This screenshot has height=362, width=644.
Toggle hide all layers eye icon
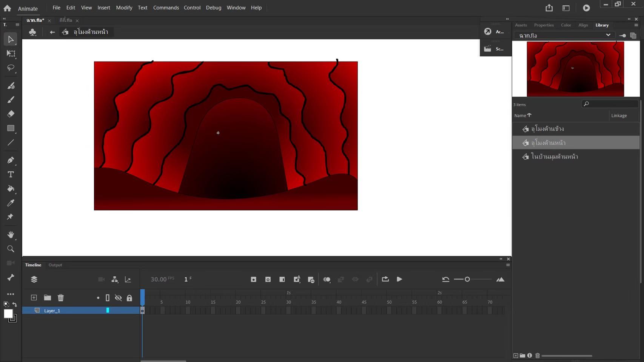click(x=118, y=298)
